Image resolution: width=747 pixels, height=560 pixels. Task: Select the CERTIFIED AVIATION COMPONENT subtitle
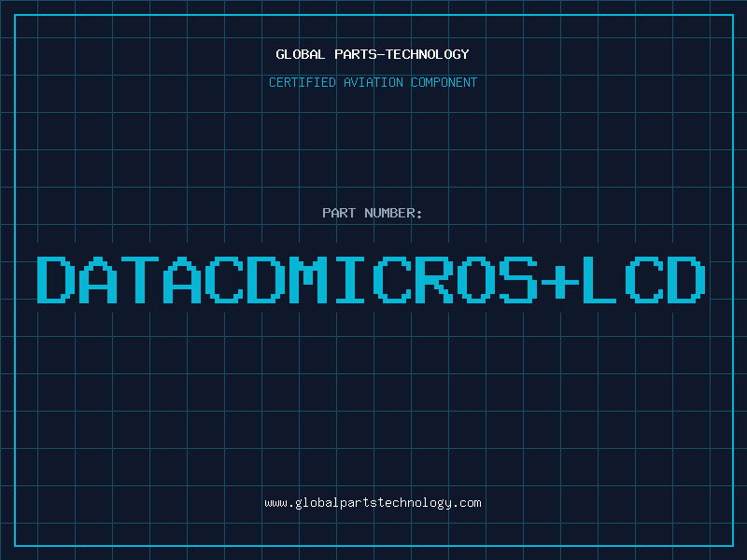[373, 82]
